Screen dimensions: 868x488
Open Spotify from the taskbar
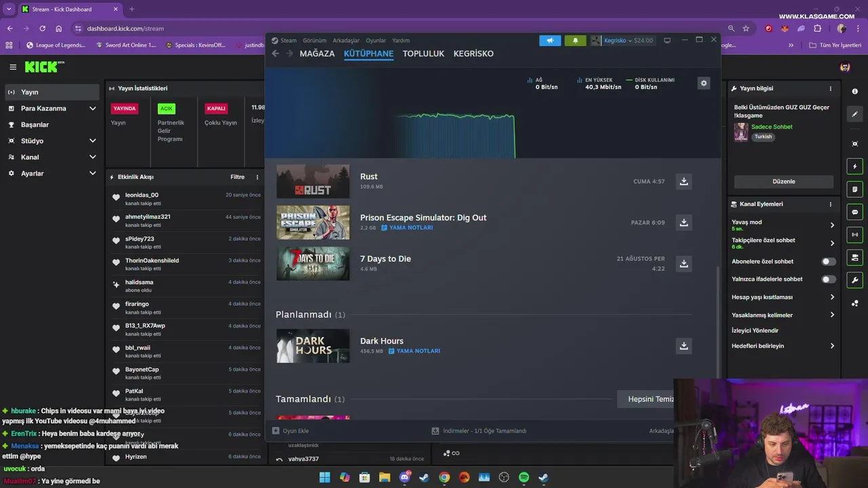pos(524,477)
